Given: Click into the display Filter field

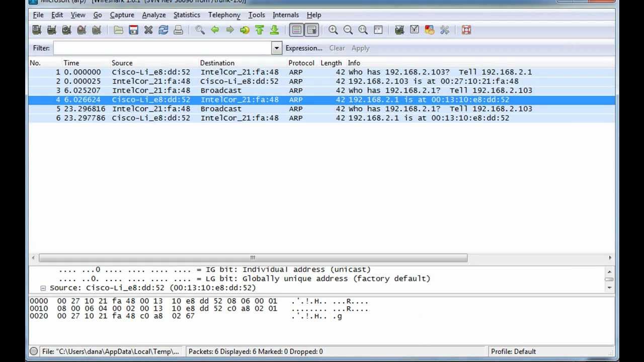Looking at the screenshot, I should tap(163, 48).
